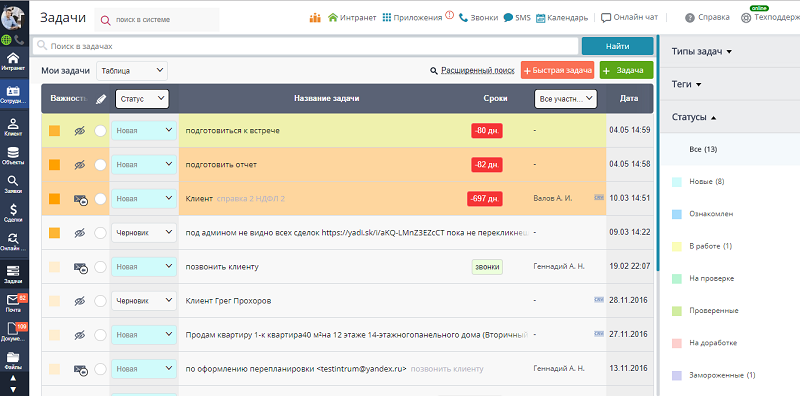Viewport: 800px width, 396px height.
Task: Open Техподдержка support link
Action: coord(770,18)
